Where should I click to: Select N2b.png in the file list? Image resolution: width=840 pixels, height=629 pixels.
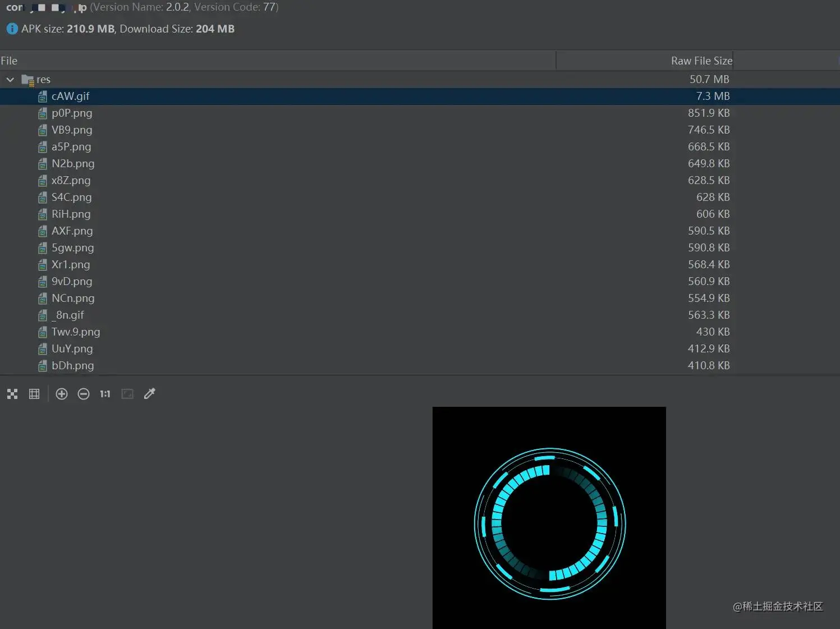coord(73,163)
